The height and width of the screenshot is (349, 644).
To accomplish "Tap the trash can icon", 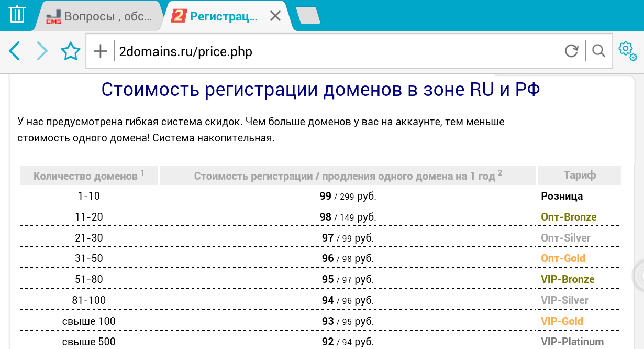I will [x=17, y=15].
